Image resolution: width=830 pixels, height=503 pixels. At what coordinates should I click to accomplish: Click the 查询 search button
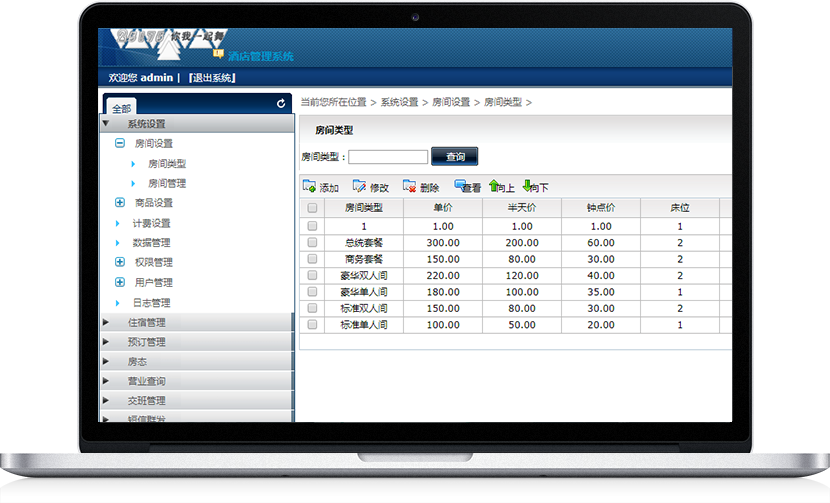click(455, 157)
